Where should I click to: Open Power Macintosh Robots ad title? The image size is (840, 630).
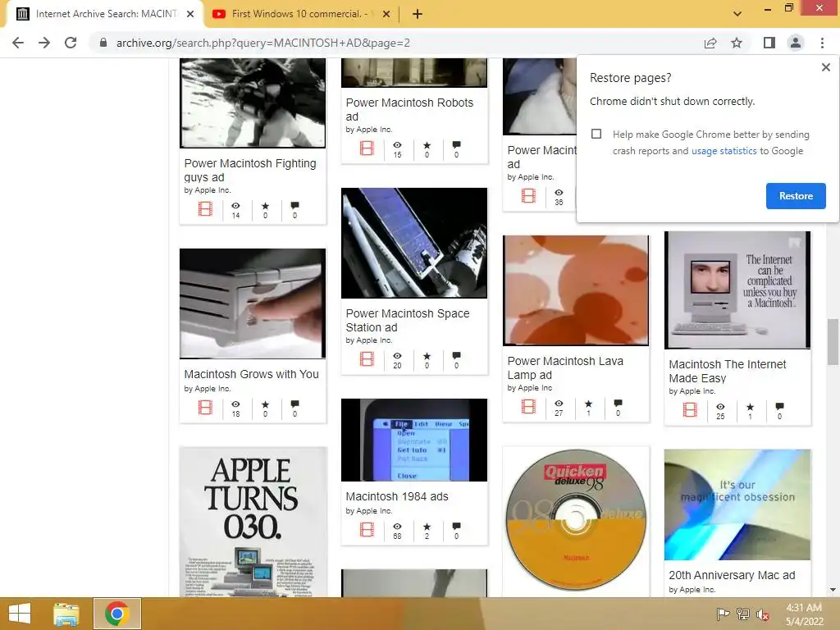409,109
